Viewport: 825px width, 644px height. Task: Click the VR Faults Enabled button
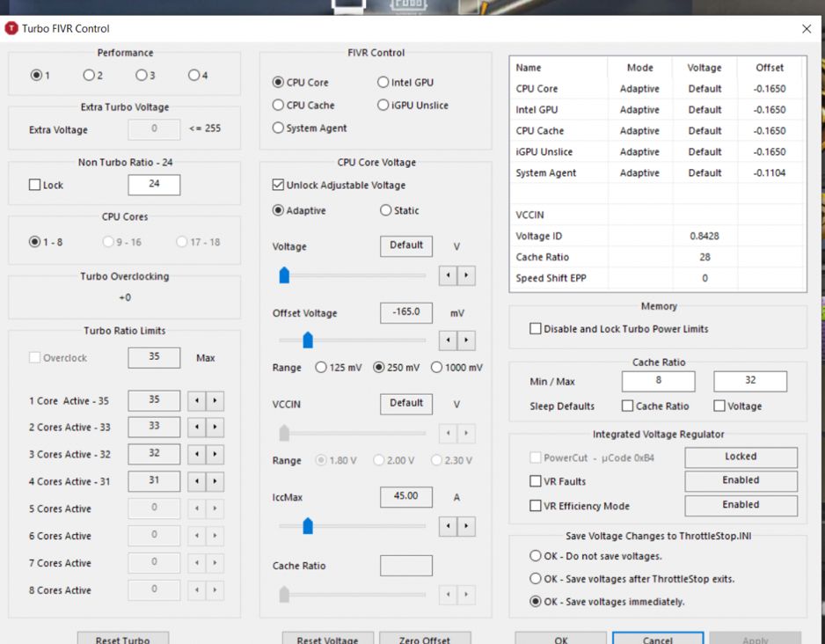(x=741, y=481)
